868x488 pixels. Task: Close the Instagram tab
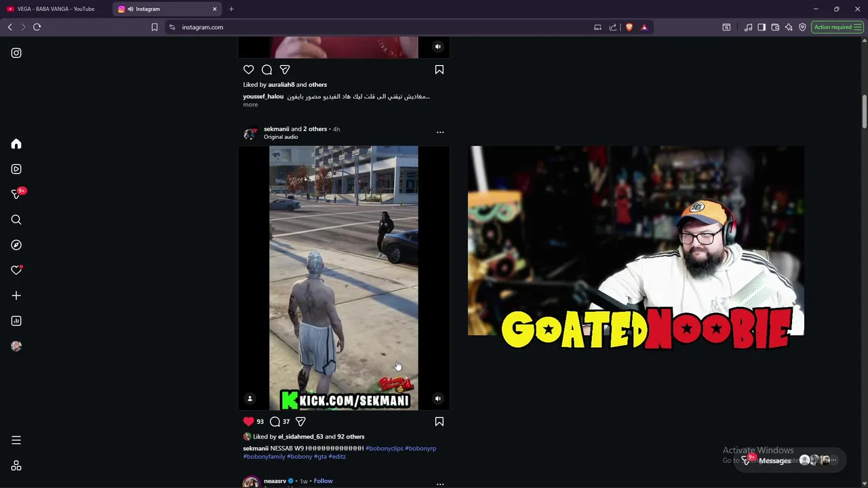[x=215, y=9]
